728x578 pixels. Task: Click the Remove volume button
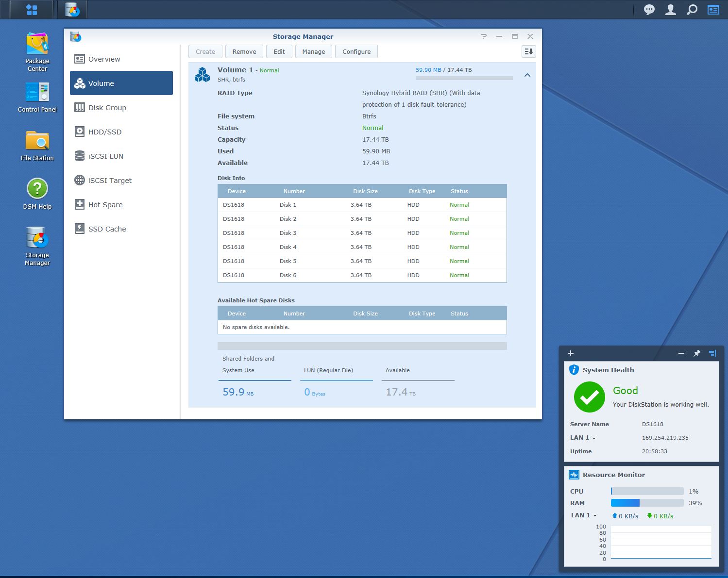tap(244, 52)
